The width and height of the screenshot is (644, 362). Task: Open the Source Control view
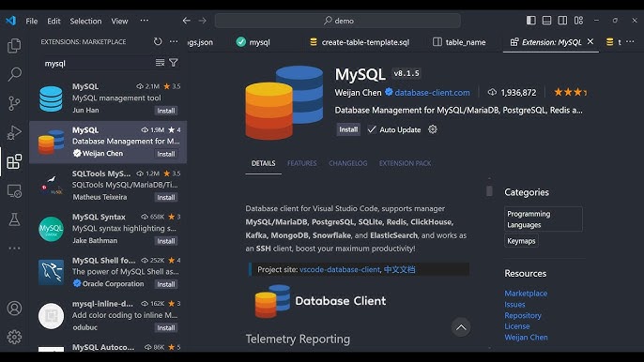14,103
